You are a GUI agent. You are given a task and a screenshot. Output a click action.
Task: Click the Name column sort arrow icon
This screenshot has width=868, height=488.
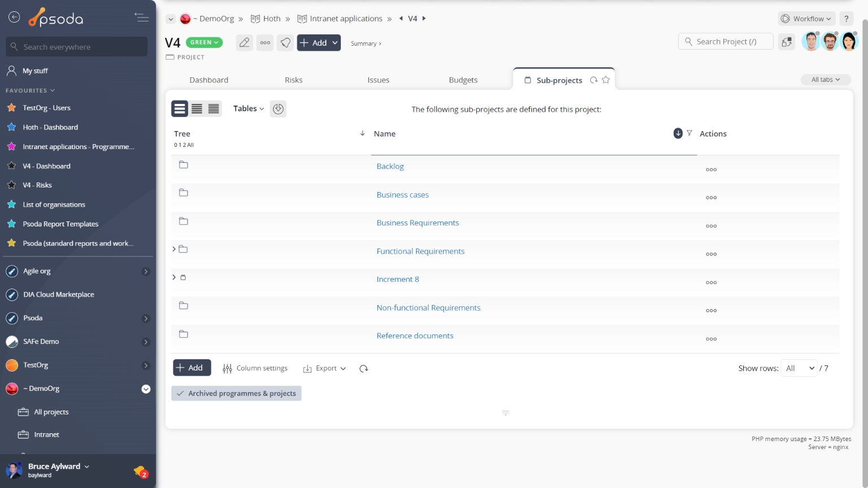[x=678, y=133]
